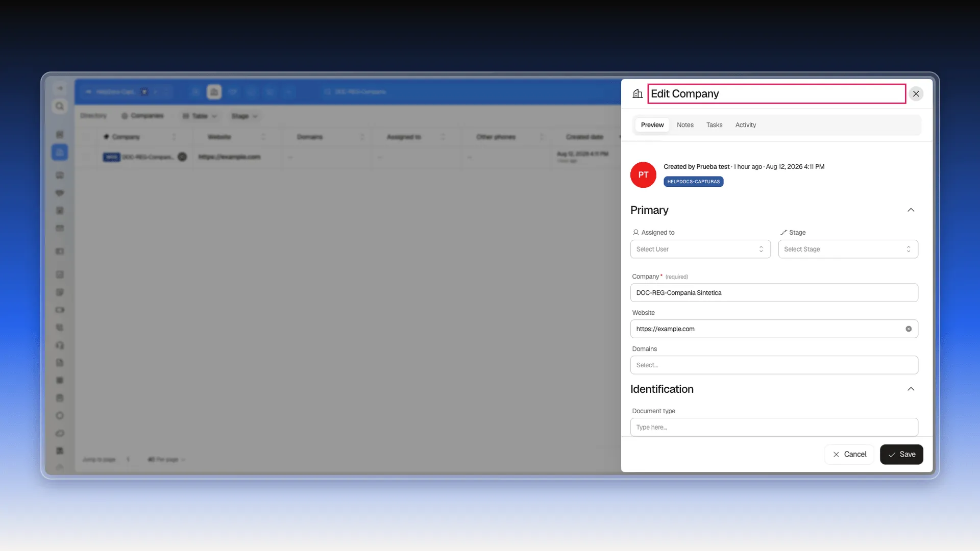980x551 pixels.
Task: Click the Document type input field
Action: tap(774, 428)
